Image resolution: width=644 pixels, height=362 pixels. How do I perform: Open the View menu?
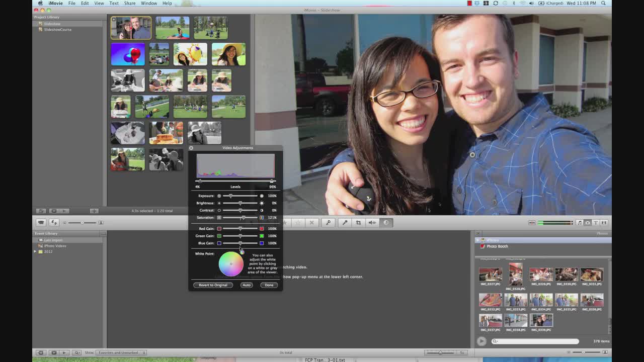pos(99,3)
